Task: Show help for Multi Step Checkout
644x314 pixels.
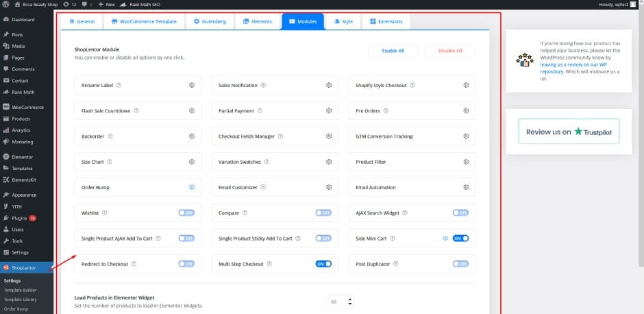Action: tap(269, 264)
